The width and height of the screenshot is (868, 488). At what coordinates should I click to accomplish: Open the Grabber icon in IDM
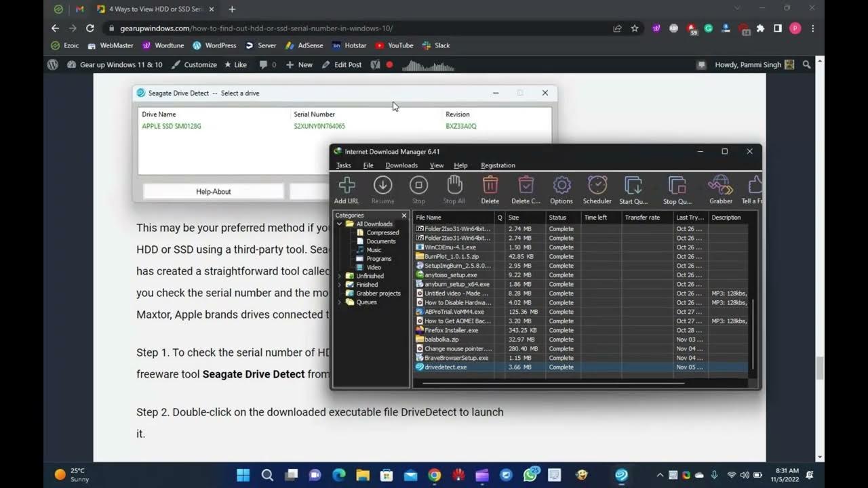[x=720, y=185]
